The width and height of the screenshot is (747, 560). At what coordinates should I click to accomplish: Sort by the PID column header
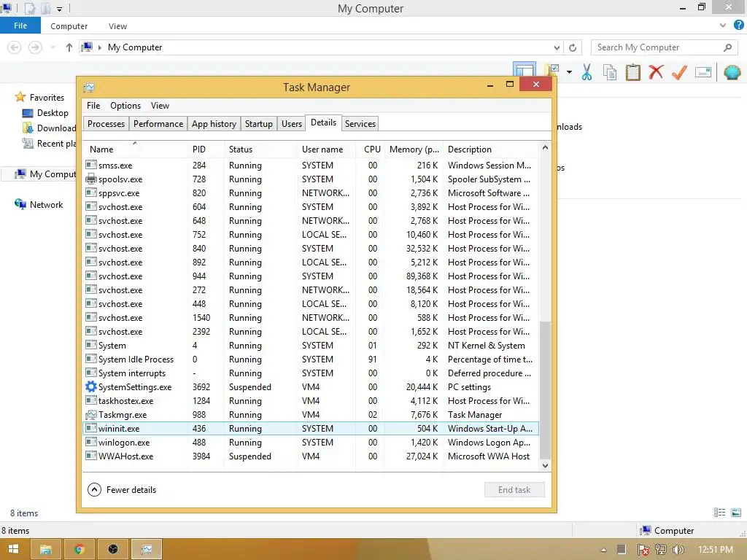click(x=206, y=149)
